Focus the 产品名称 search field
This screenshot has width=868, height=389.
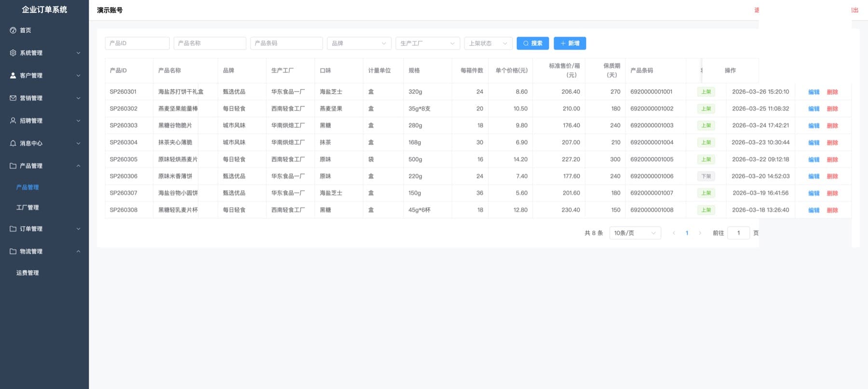[210, 43]
